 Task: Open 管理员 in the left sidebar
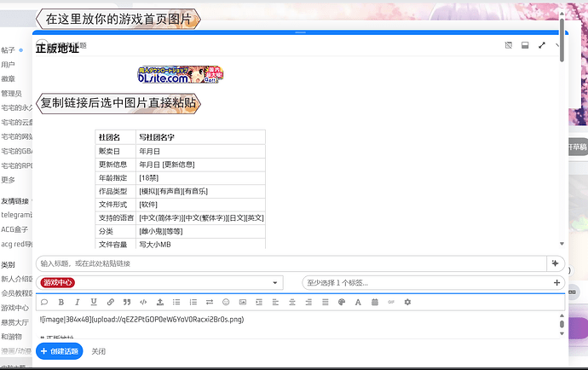(11, 94)
